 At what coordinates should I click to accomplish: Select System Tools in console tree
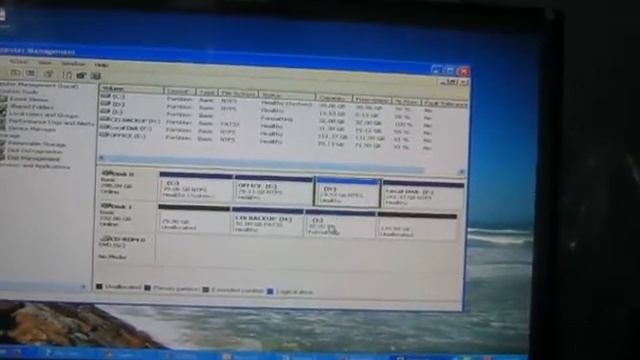point(18,92)
